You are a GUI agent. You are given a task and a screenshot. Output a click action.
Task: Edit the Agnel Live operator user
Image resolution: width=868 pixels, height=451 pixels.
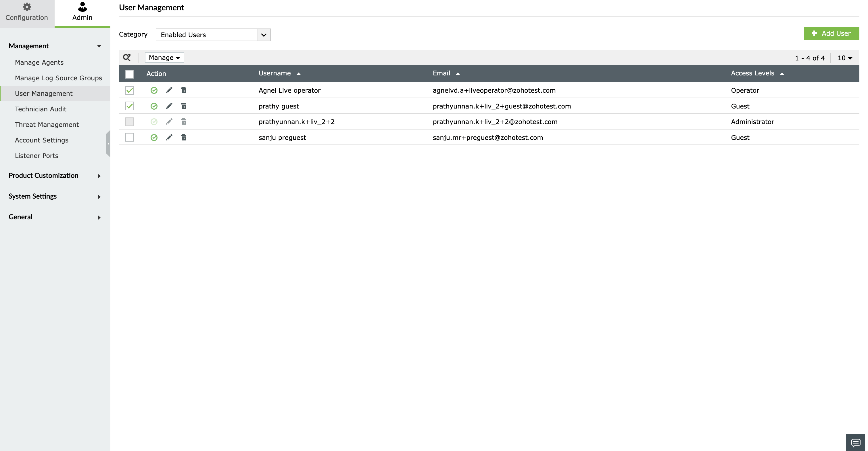tap(169, 90)
